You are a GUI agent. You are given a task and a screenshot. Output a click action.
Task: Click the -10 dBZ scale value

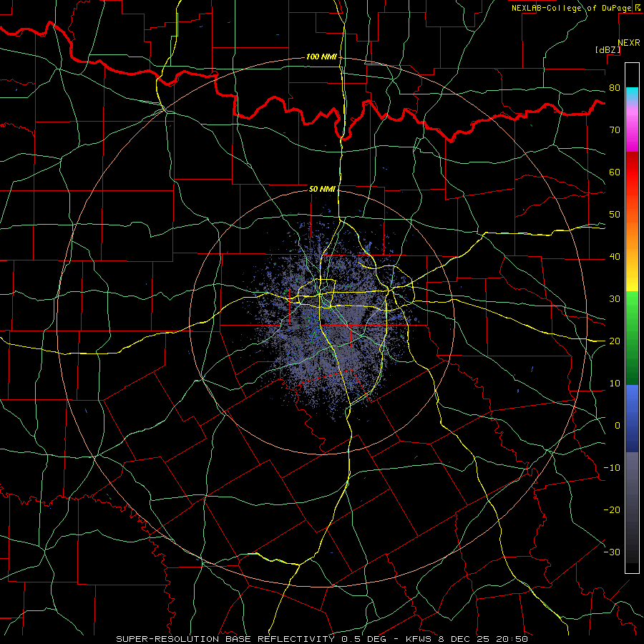coord(612,468)
